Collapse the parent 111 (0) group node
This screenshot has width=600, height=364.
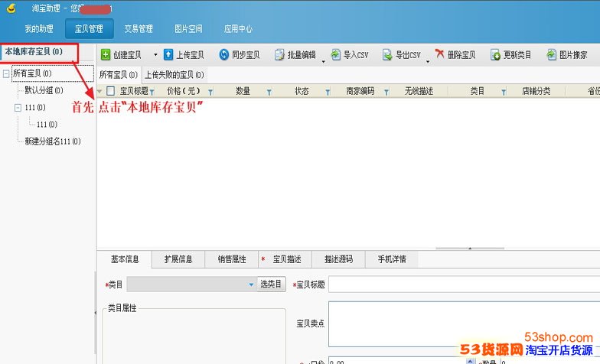[x=18, y=108]
